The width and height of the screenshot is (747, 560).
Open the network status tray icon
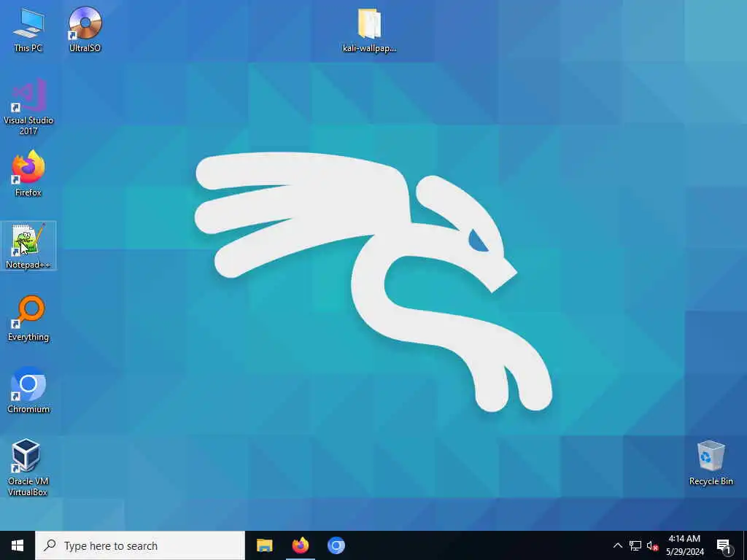[635, 545]
